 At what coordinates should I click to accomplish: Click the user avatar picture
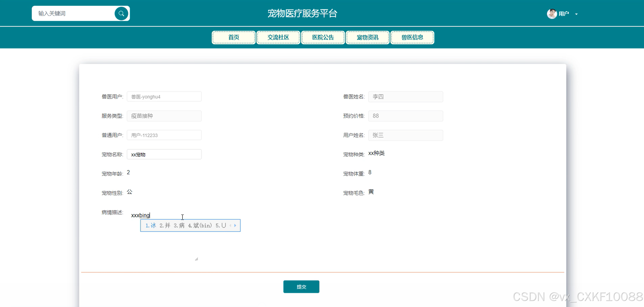[551, 14]
